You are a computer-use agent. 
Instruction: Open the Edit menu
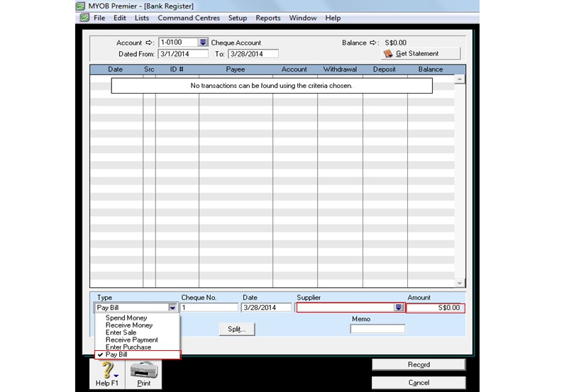click(120, 18)
